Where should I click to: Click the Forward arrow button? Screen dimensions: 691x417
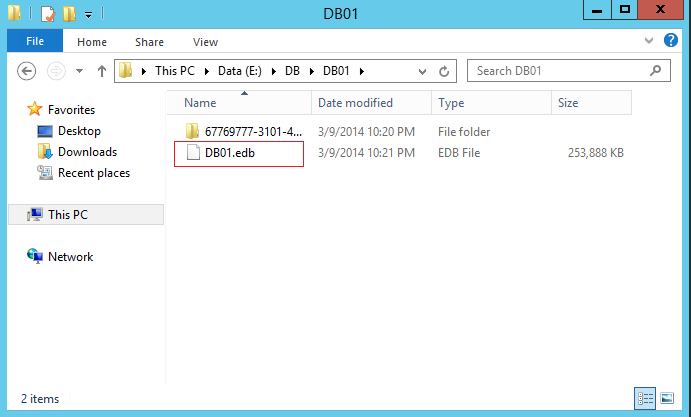click(56, 71)
